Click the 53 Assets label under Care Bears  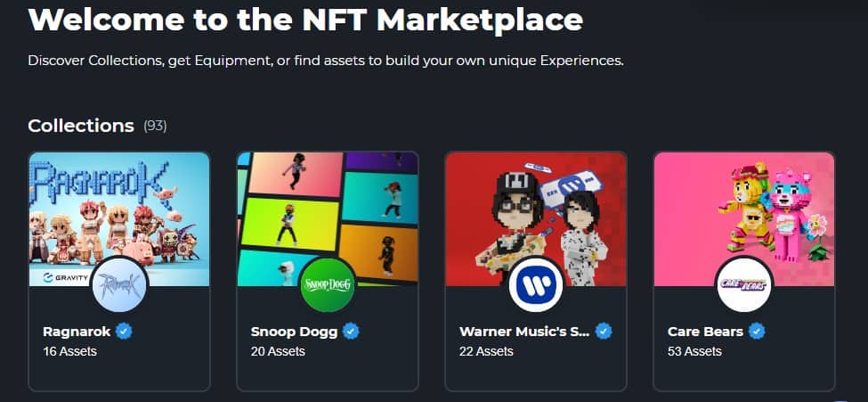(x=694, y=351)
